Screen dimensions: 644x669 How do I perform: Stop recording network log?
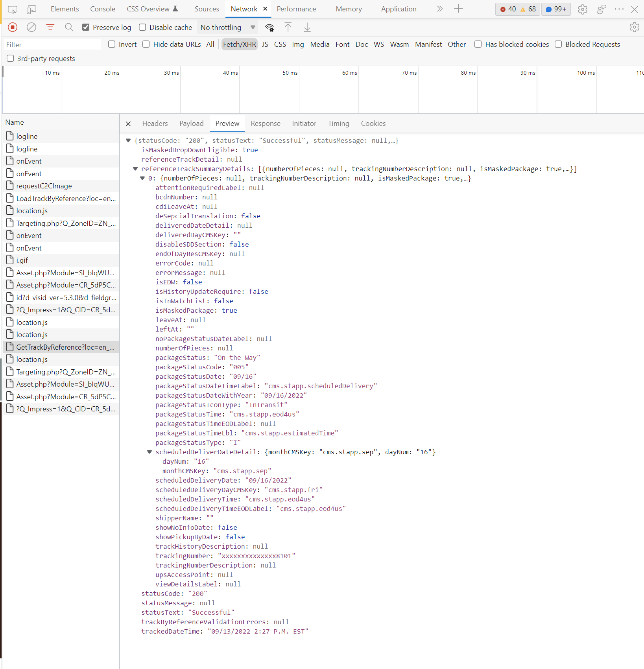coord(13,27)
